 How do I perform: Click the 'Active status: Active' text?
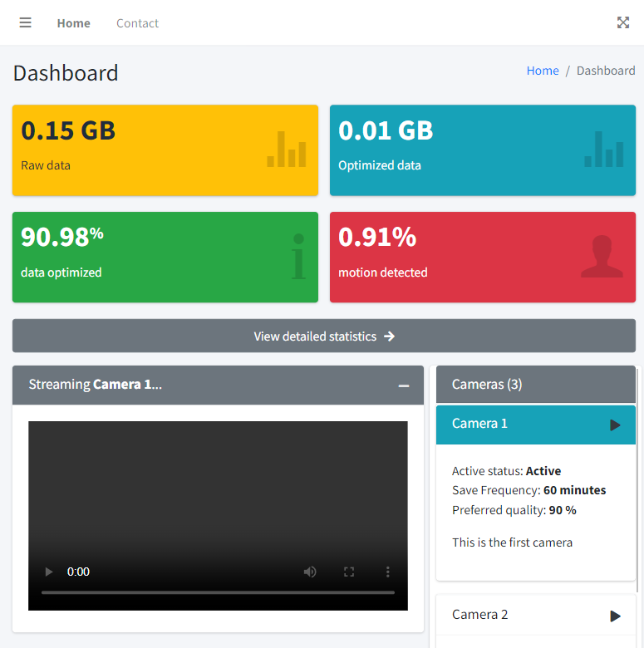click(506, 471)
